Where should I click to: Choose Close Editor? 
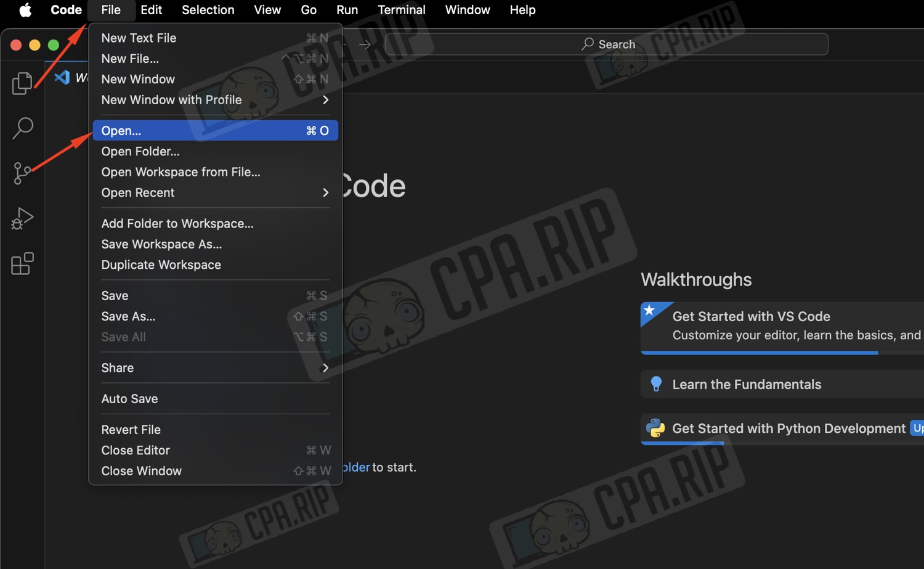pos(215,450)
